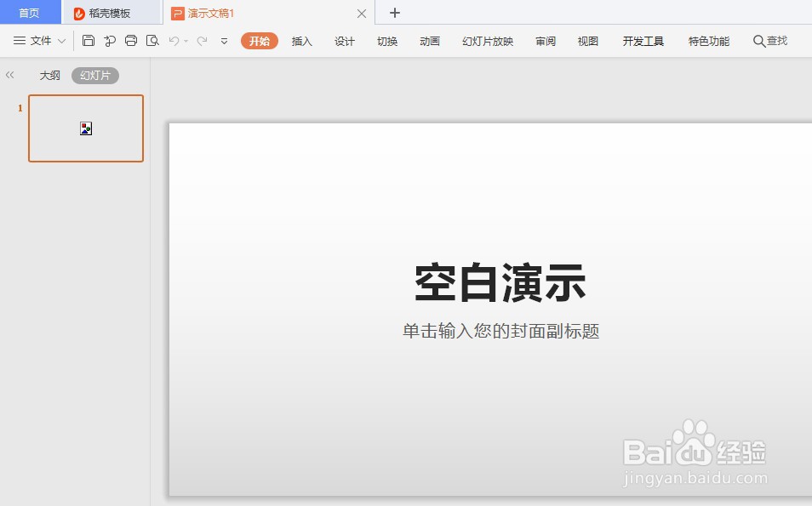Switch to the 稻壳模板 tab
812x506 pixels.
pos(106,13)
